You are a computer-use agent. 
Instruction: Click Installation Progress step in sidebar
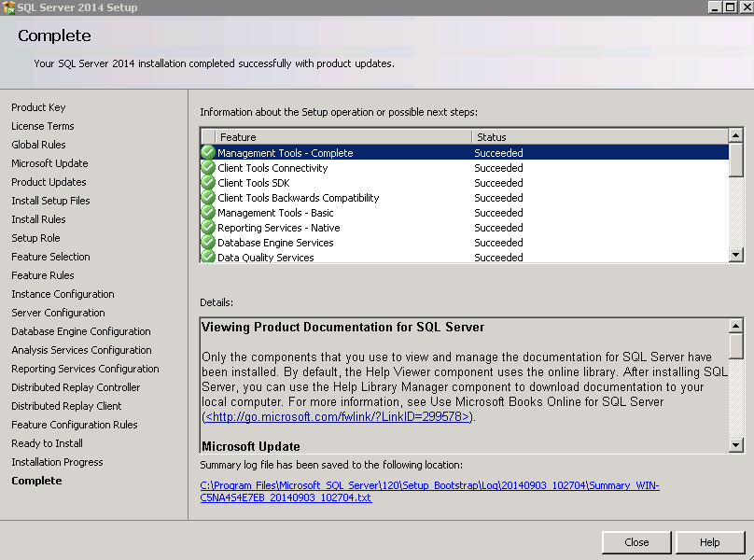coord(57,462)
